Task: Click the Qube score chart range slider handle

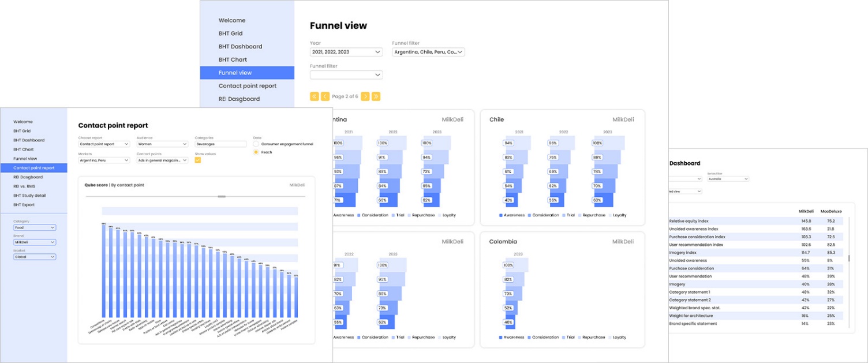Action: 221,197
